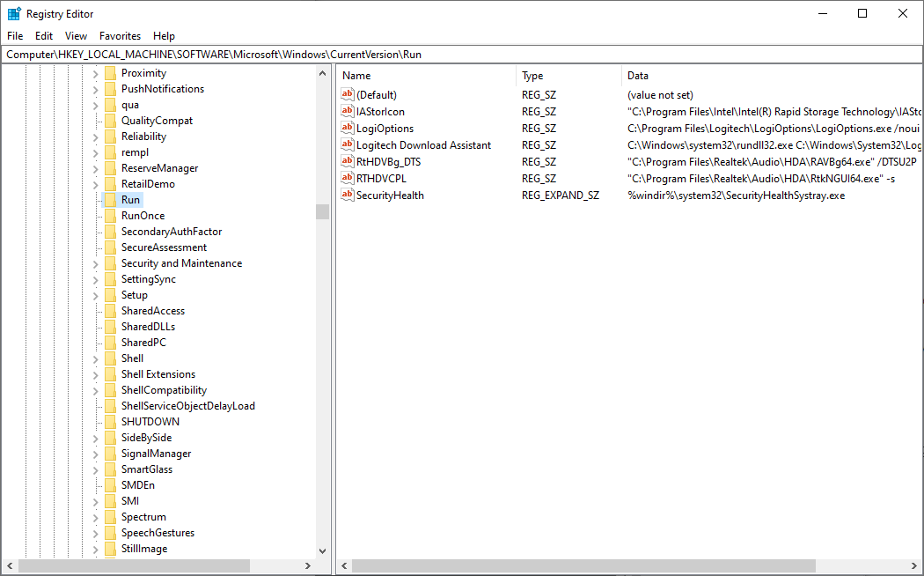924x576 pixels.
Task: Click the QualityCompat folder icon
Action: click(x=110, y=121)
